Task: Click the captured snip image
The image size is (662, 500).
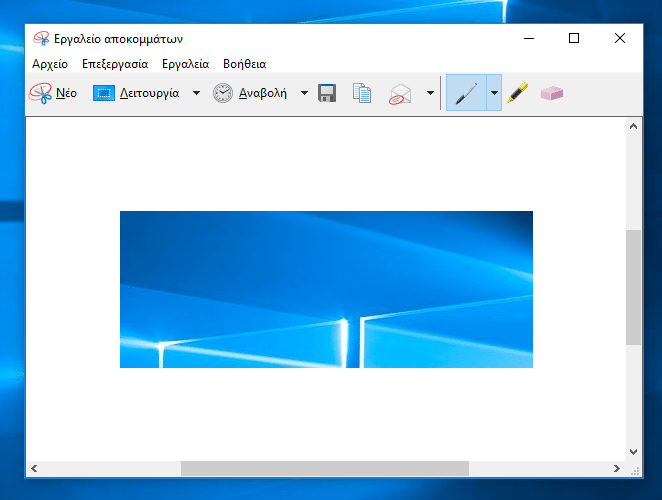Action: (326, 289)
